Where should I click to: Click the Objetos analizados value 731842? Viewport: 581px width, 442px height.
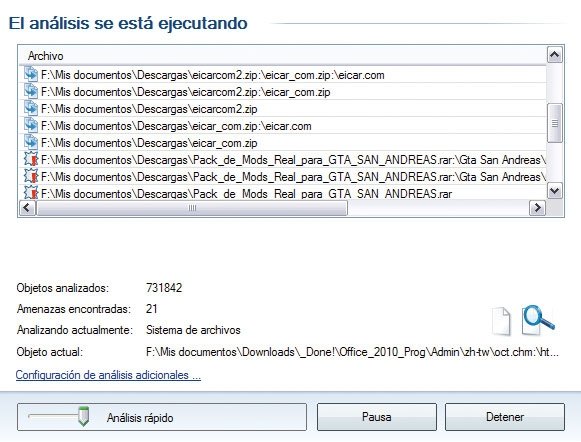tap(164, 288)
